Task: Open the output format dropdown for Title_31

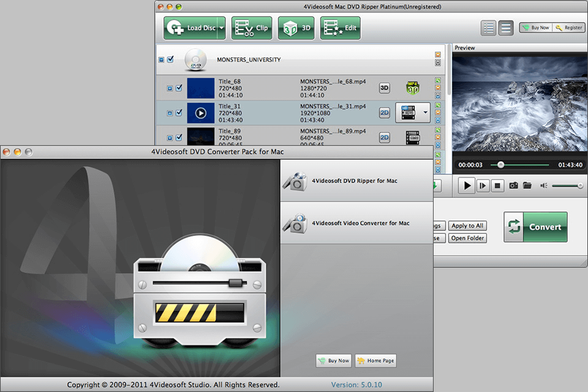Action: [x=424, y=113]
